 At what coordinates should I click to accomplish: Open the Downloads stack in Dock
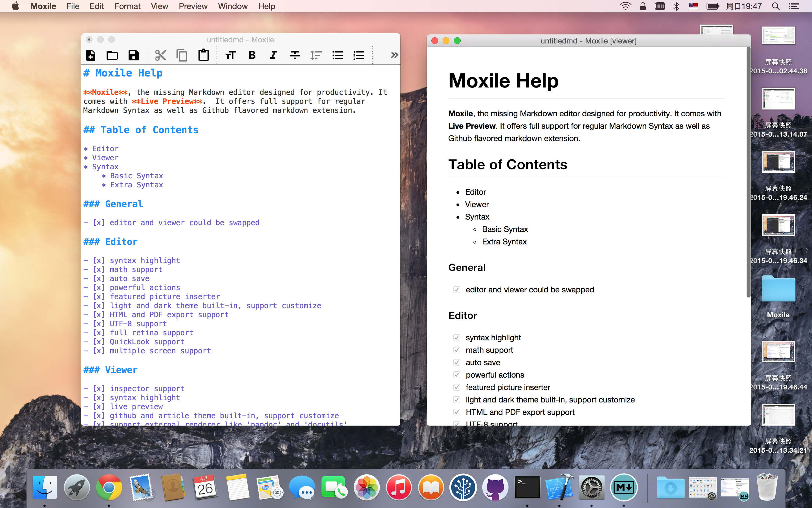[x=670, y=487]
